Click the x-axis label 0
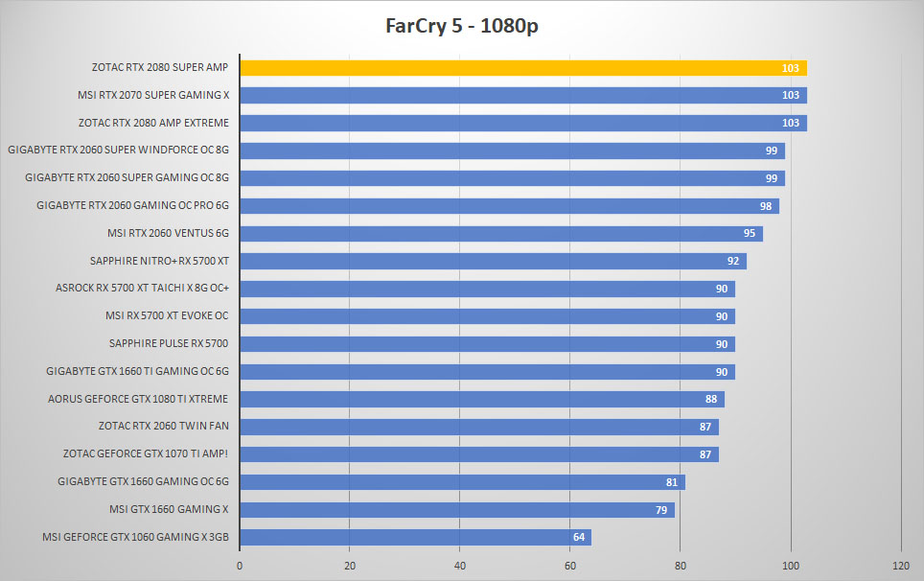This screenshot has height=581, width=924. coord(240,566)
